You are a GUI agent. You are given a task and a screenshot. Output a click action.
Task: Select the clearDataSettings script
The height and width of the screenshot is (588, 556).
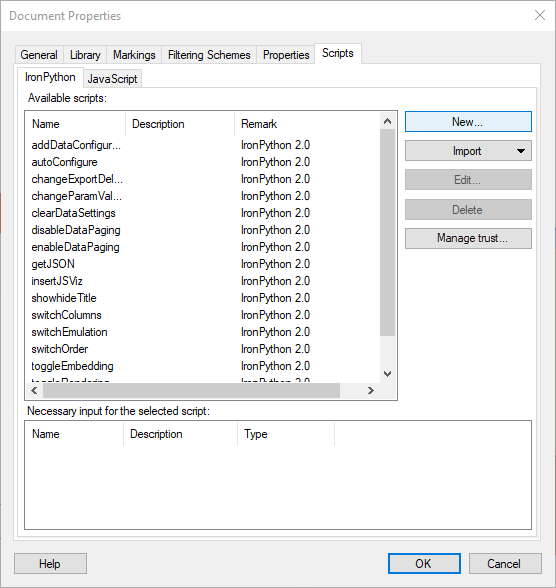click(73, 213)
